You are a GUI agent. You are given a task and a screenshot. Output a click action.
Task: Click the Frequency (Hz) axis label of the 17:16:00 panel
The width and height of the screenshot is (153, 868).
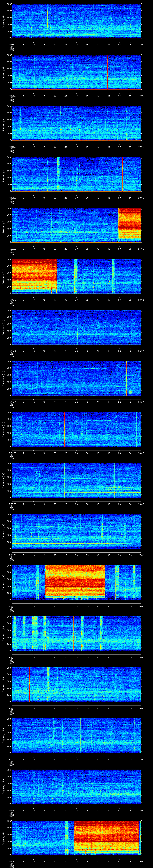(x=3, y=21)
